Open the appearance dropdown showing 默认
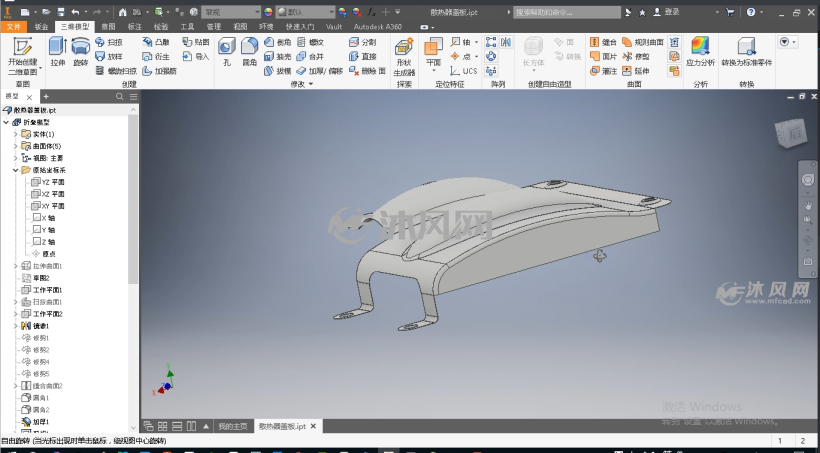 coord(305,12)
